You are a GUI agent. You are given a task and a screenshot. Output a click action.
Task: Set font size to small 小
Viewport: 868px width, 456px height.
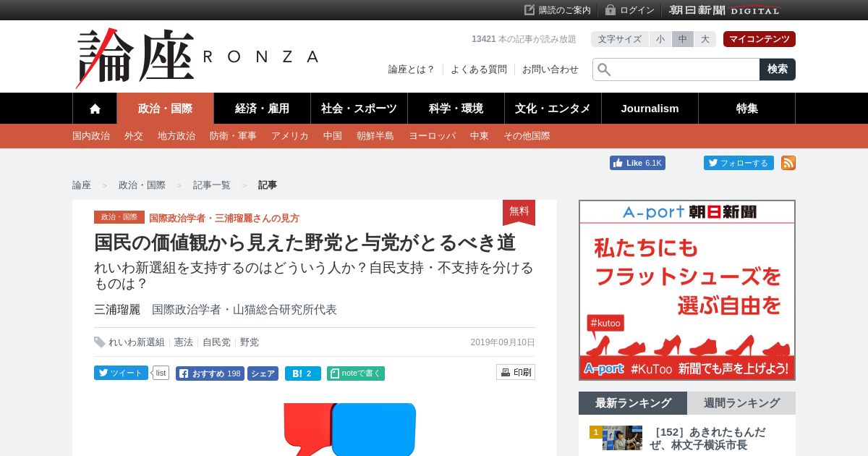click(660, 39)
